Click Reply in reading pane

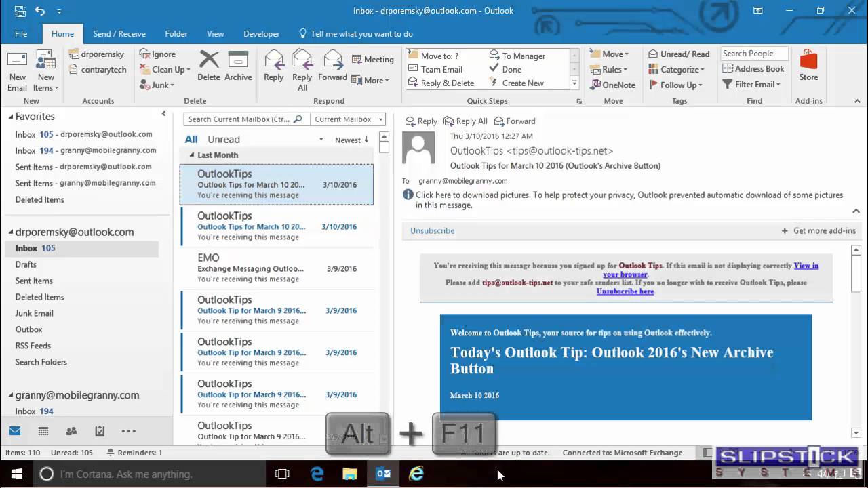(x=421, y=121)
